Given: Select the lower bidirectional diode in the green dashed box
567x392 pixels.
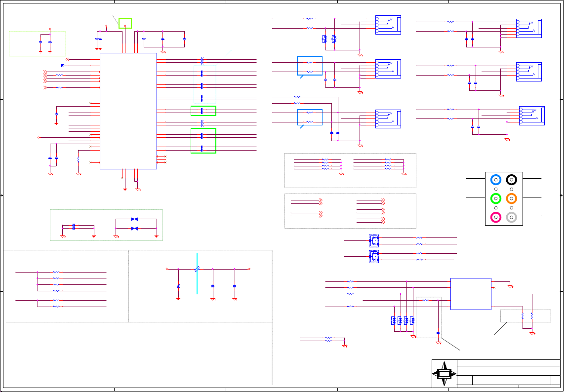Looking at the screenshot, I should pos(134,229).
